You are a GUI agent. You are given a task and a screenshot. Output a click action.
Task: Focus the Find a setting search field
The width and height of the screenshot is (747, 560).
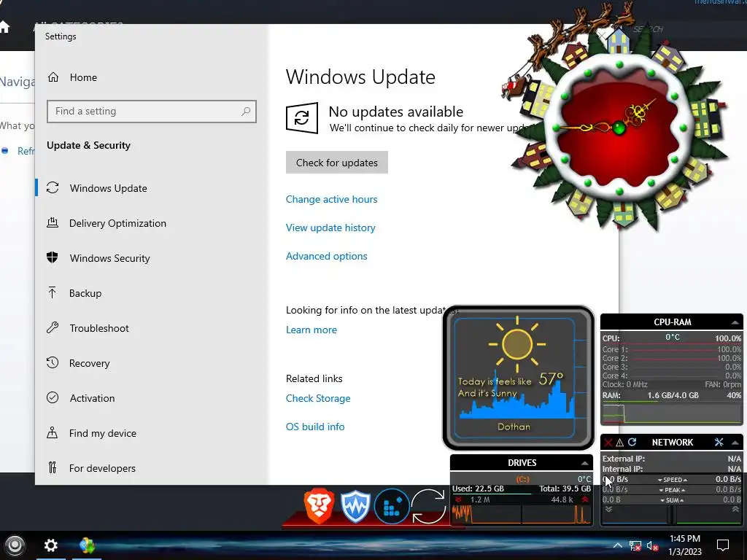[152, 112]
